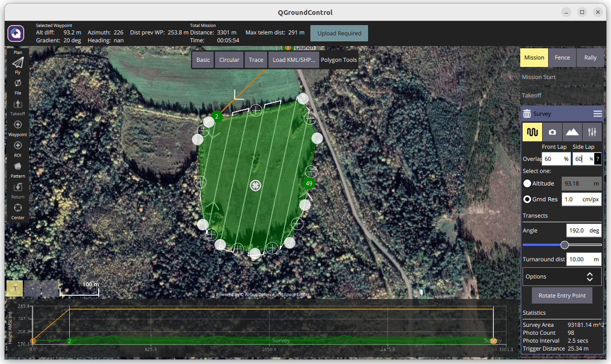Viewport: 611px width, 364px height.
Task: Click the Fly paper-plane icon
Action: coord(18,63)
